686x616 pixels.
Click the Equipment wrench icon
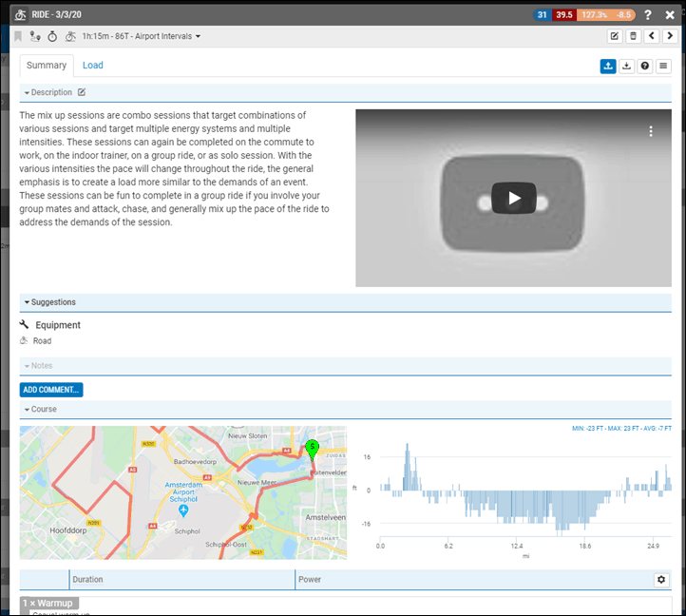[x=24, y=324]
